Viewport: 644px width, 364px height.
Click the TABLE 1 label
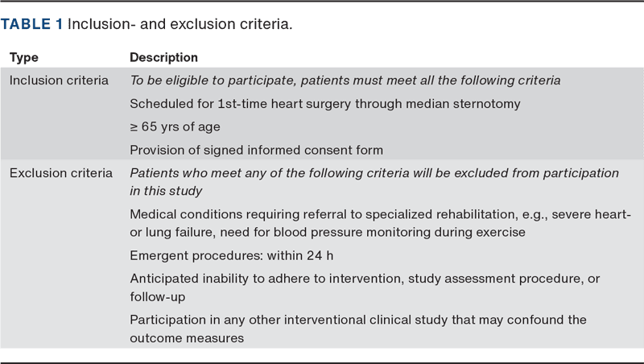pos(31,24)
